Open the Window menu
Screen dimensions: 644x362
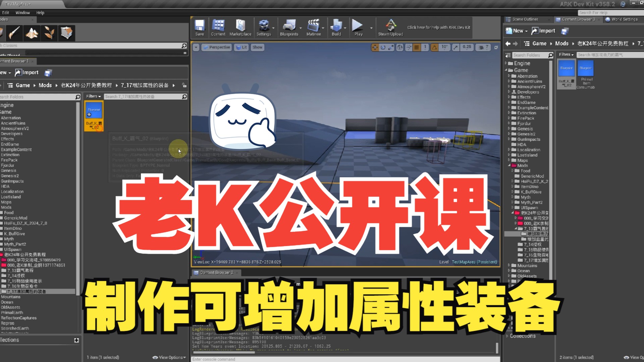(22, 12)
